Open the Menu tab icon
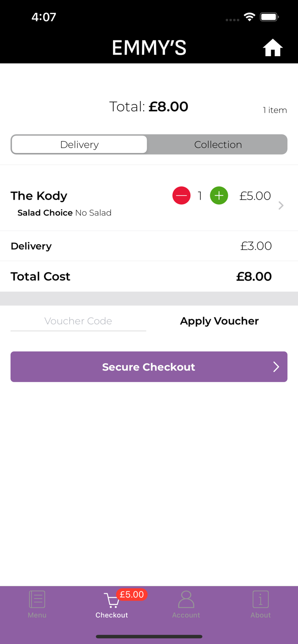 point(37,599)
